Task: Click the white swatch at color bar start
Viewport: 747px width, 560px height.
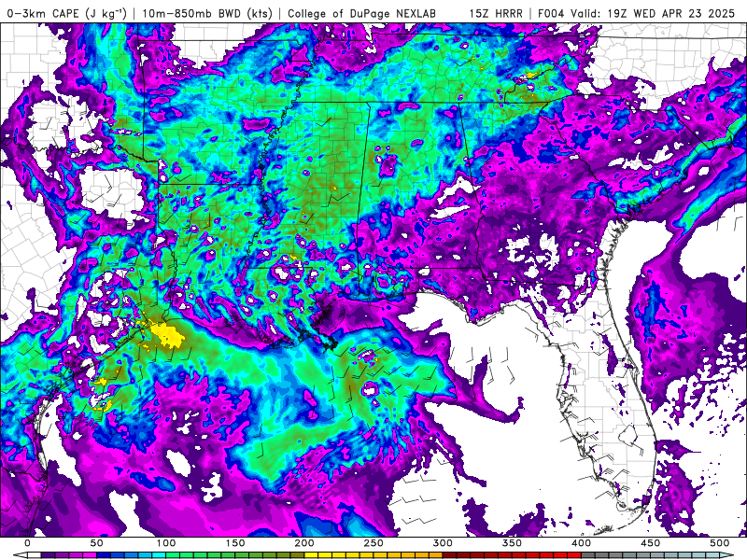Action: pyautogui.click(x=34, y=555)
